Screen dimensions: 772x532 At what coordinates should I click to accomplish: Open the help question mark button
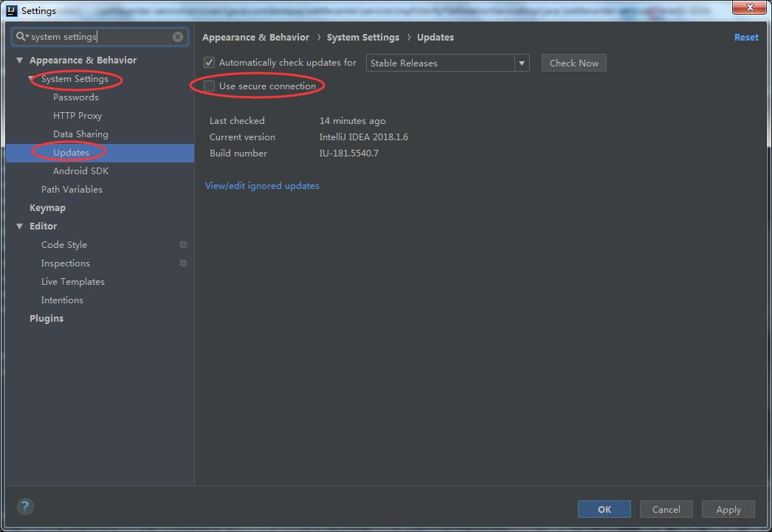pyautogui.click(x=25, y=506)
